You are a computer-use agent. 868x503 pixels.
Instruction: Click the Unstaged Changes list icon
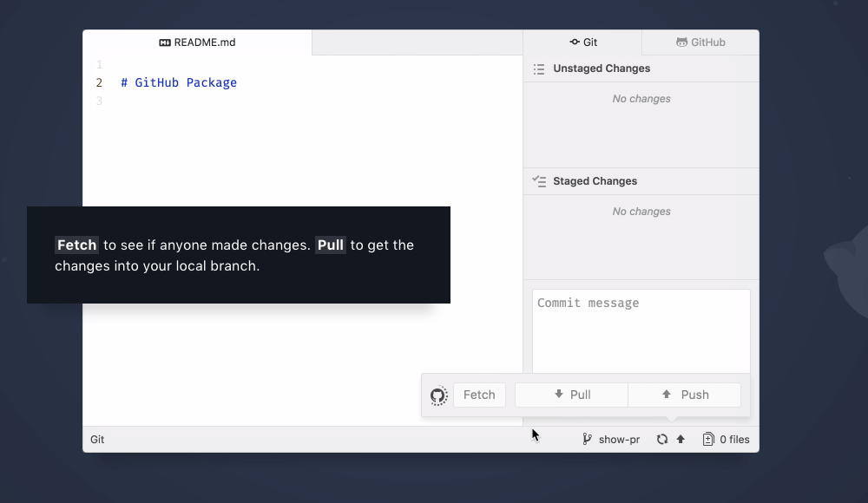coord(539,69)
